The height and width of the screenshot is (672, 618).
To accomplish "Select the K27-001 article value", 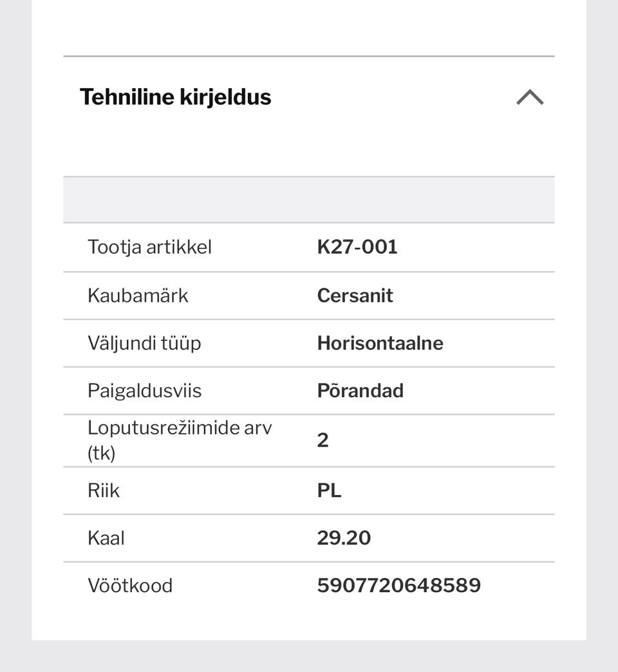I will click(357, 247).
